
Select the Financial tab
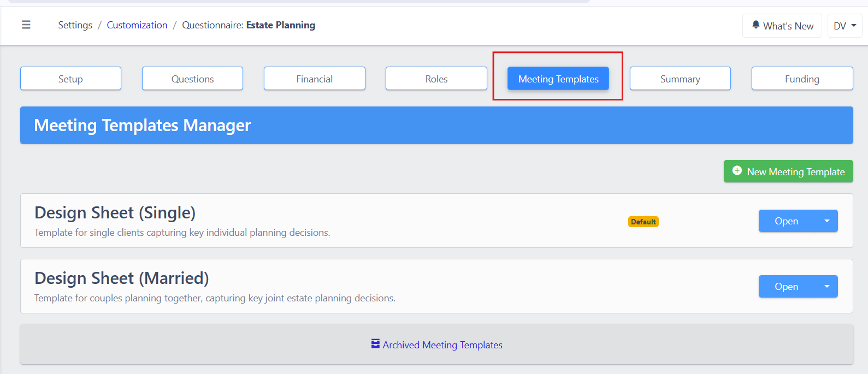[314, 79]
